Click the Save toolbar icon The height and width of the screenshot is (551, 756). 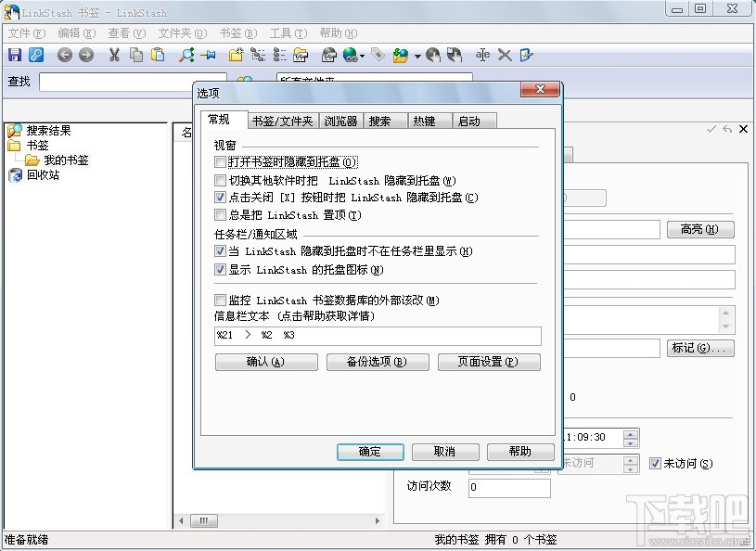[x=14, y=54]
